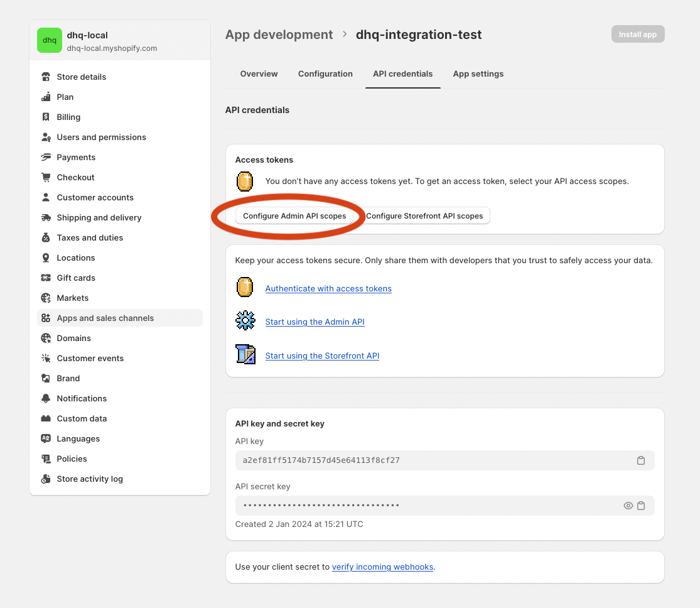This screenshot has width=700, height=608.
Task: Open Shipping and delivery settings
Action: pos(120,217)
